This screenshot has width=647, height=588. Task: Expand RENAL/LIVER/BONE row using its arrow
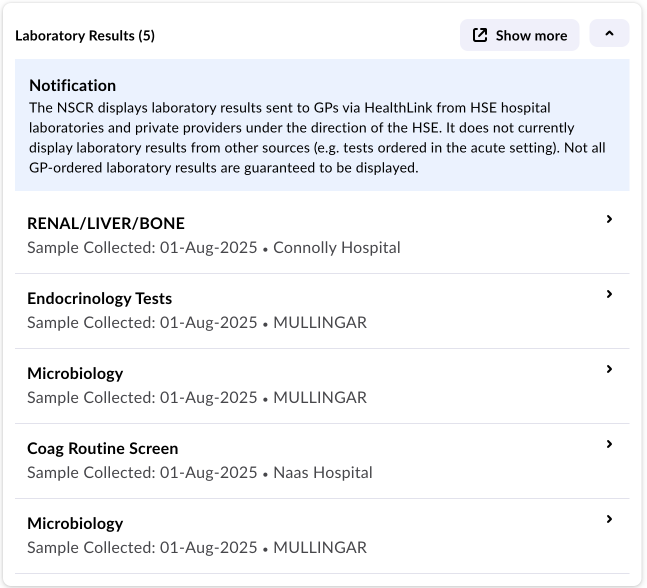[609, 220]
